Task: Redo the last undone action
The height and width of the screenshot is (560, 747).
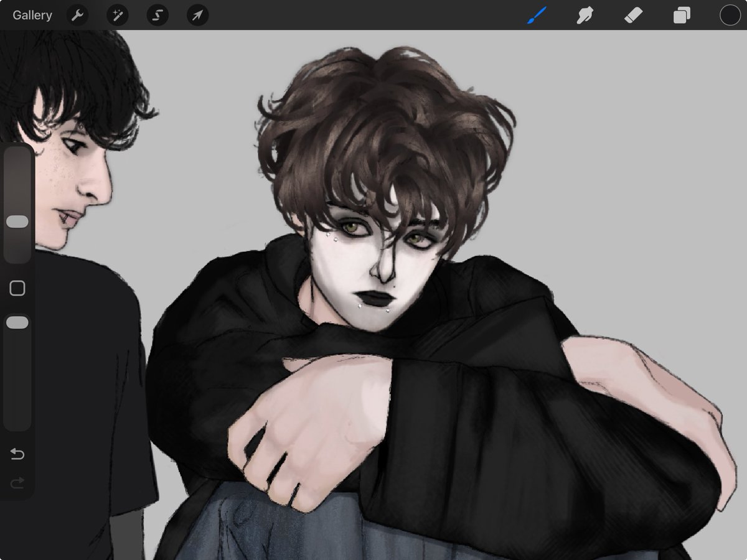Action: [17, 482]
